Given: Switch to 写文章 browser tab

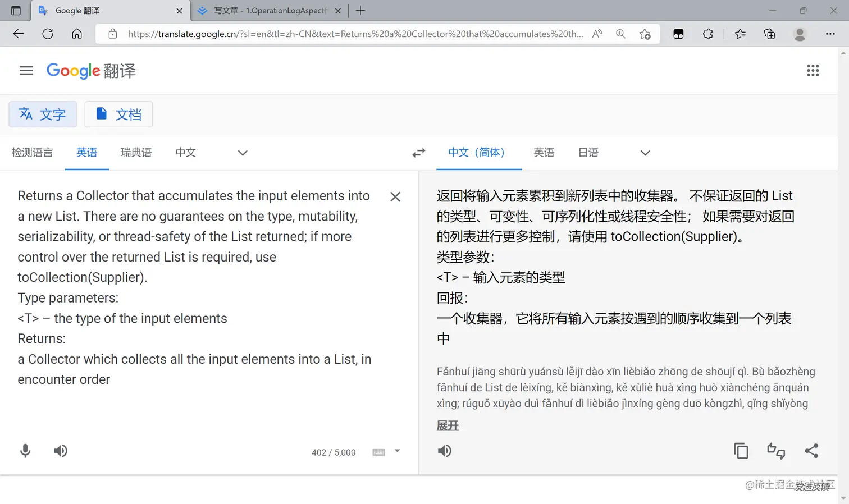Looking at the screenshot, I should [270, 11].
